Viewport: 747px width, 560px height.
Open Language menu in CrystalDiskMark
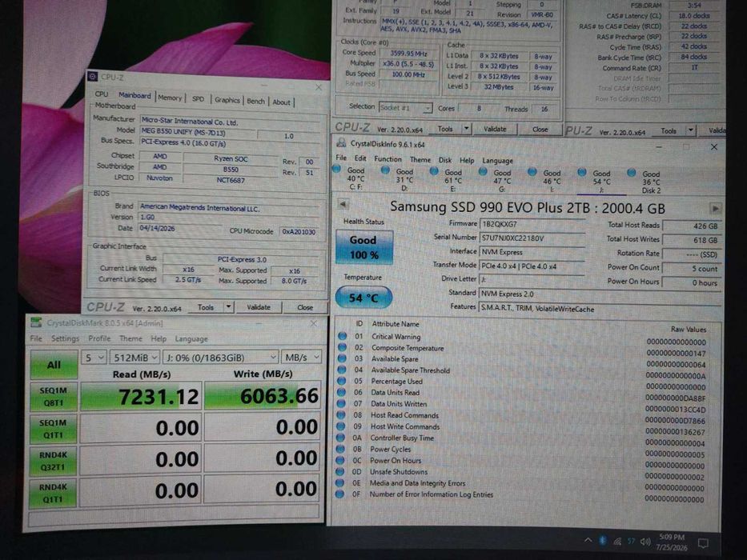[x=191, y=338]
